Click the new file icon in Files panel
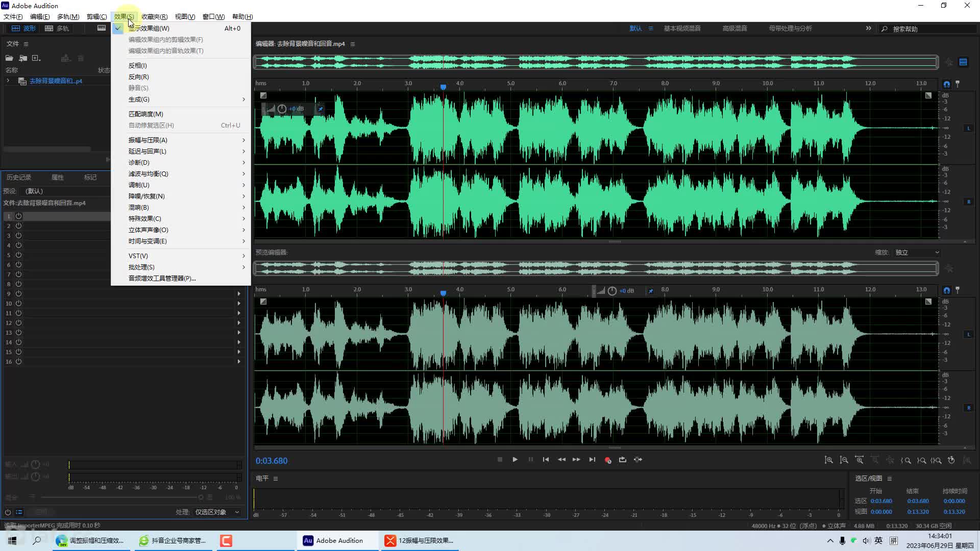The height and width of the screenshot is (551, 980). pyautogui.click(x=36, y=58)
